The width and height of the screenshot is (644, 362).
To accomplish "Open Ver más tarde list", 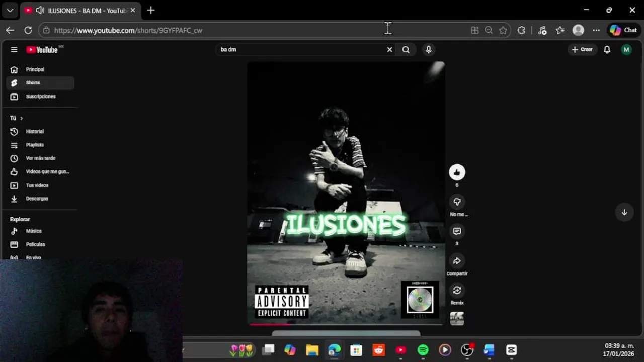I will pos(40,158).
